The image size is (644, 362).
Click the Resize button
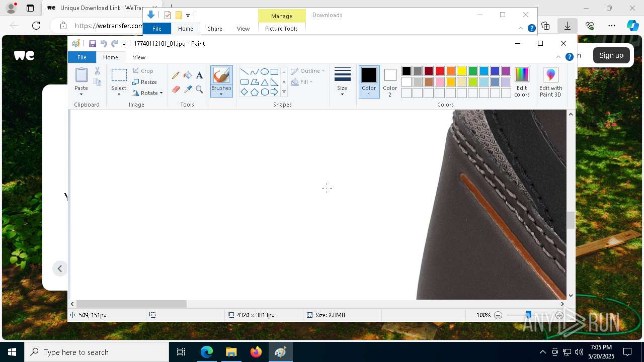pos(145,82)
